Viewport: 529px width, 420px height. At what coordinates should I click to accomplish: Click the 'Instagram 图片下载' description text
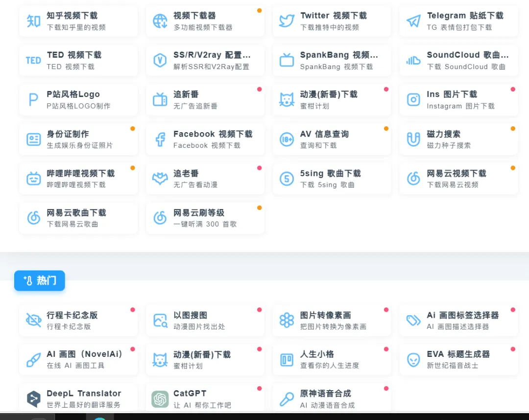[460, 106]
